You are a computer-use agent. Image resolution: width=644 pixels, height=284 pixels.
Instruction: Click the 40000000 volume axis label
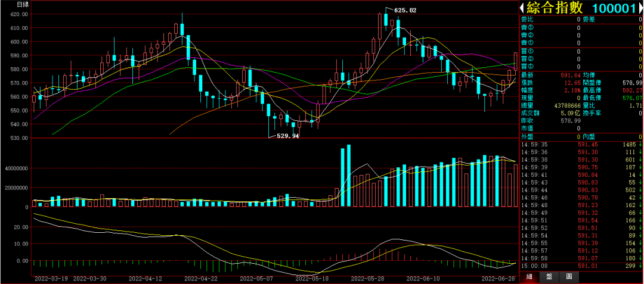click(x=16, y=168)
